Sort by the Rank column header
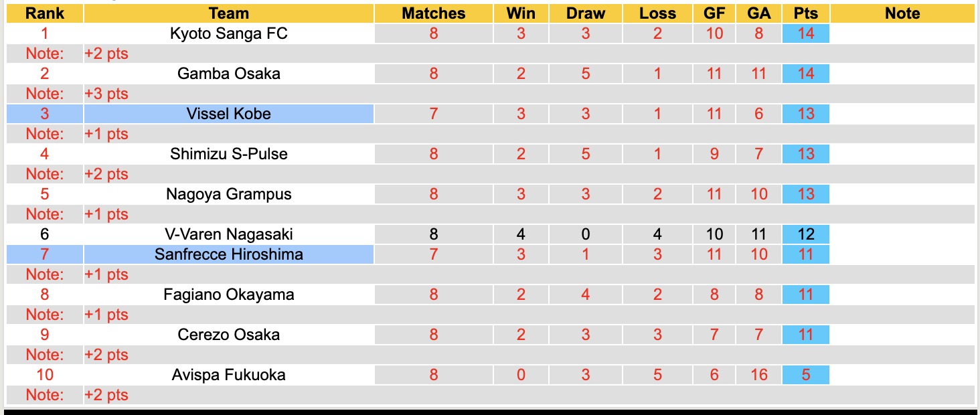Screen dimensions: 980x415 pyautogui.click(x=45, y=13)
